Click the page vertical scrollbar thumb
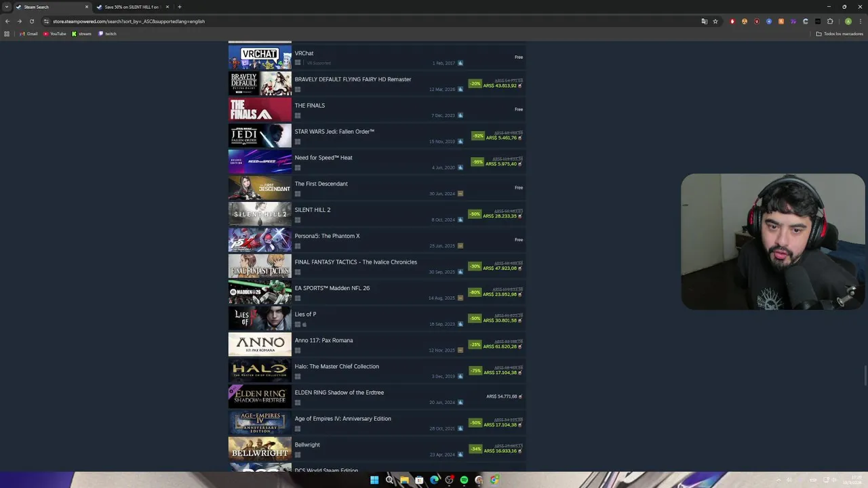868x488 pixels. [x=865, y=375]
